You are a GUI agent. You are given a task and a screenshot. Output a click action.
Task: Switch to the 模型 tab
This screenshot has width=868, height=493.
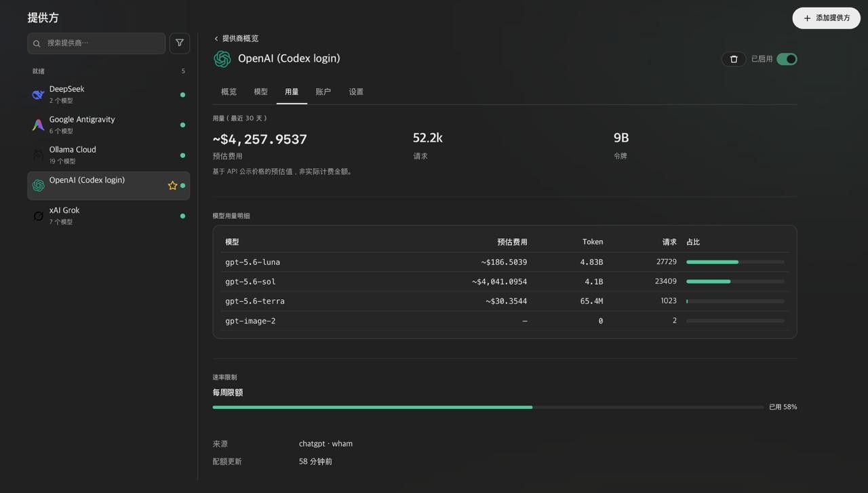pyautogui.click(x=261, y=92)
